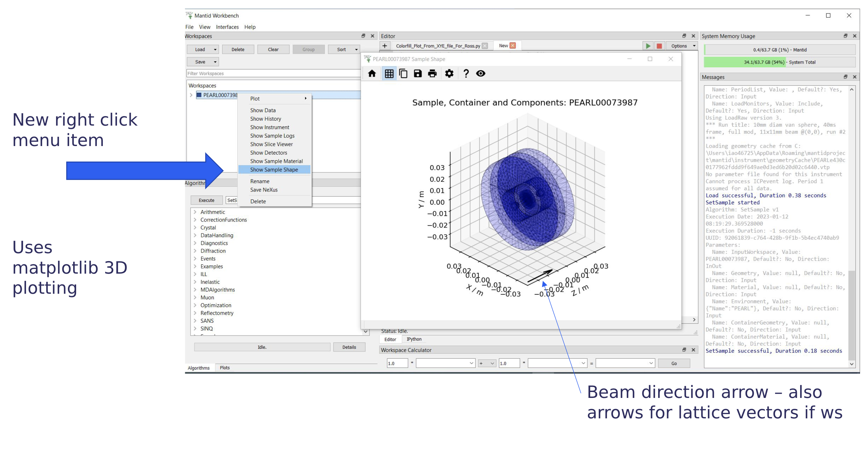This screenshot has width=868, height=451.
Task: Switch to the IPython tab
Action: click(414, 339)
